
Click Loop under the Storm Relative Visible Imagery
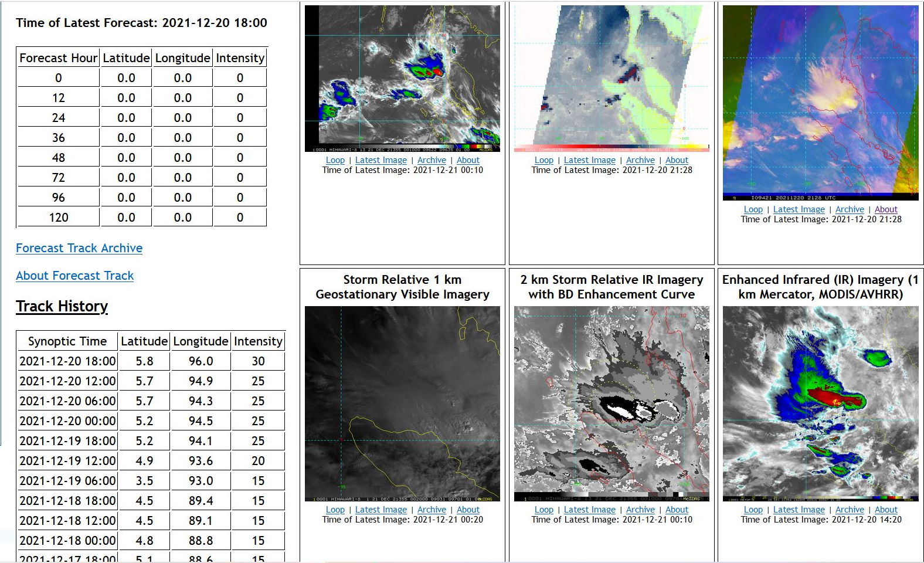335,510
